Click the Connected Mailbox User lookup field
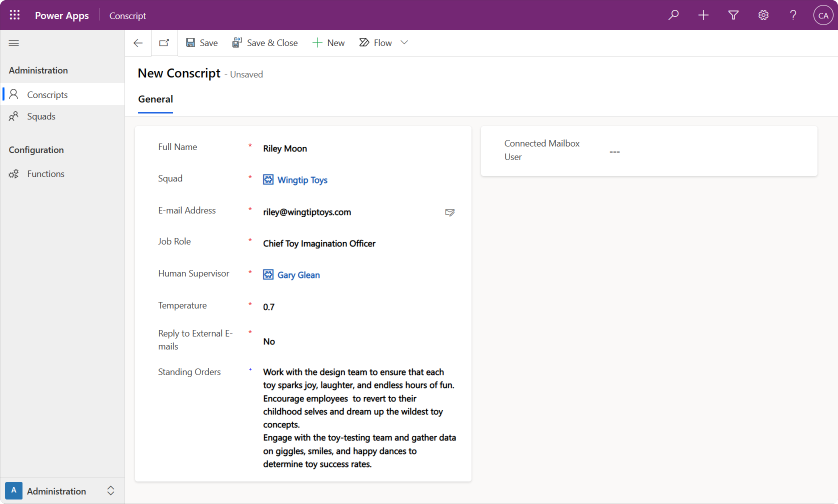838x504 pixels. coord(707,151)
